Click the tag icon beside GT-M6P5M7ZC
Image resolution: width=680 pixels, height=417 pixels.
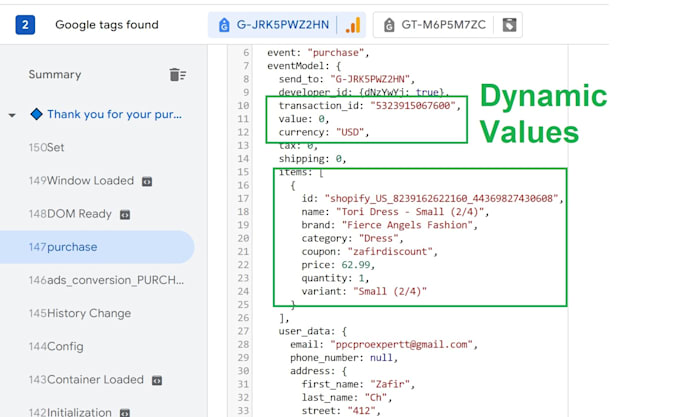[x=389, y=25]
